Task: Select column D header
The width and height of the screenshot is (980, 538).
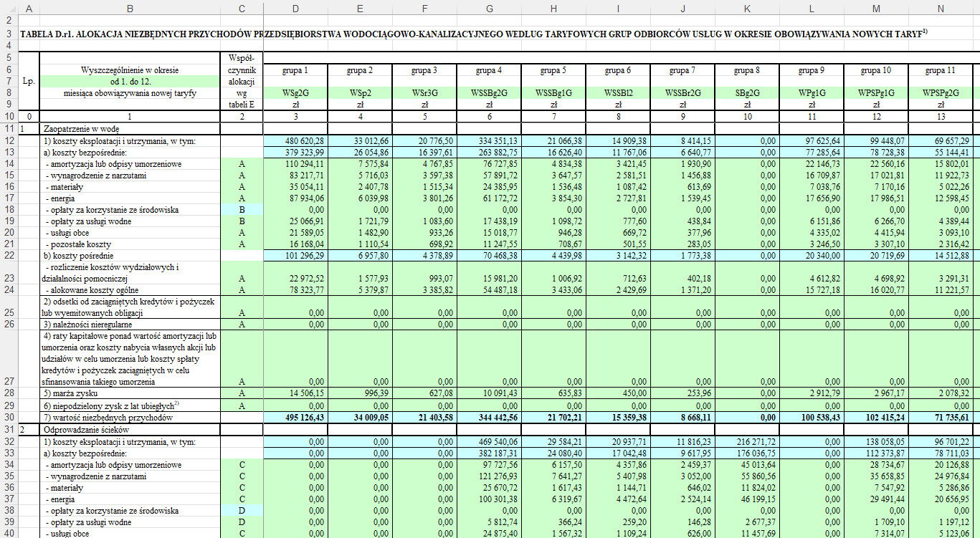Action: [295, 8]
